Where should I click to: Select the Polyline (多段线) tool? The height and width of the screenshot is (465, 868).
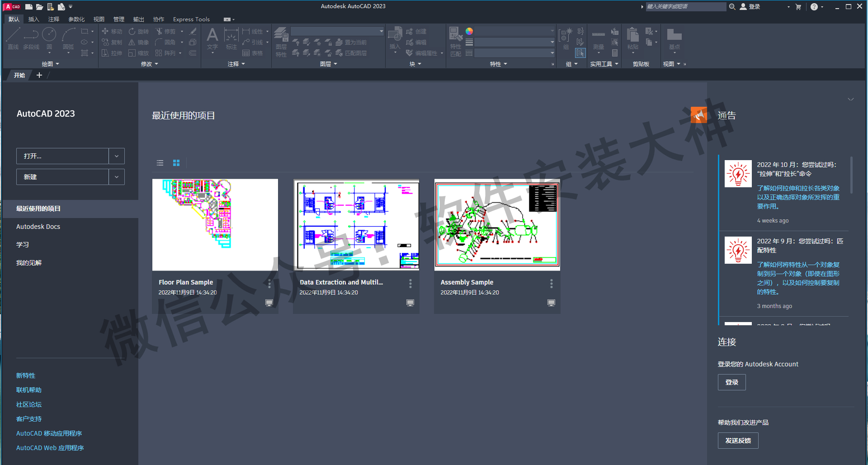[31, 38]
